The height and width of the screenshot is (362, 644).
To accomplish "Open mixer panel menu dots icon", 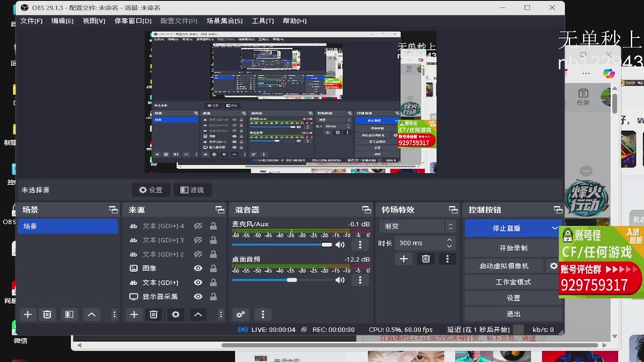I will point(263,315).
